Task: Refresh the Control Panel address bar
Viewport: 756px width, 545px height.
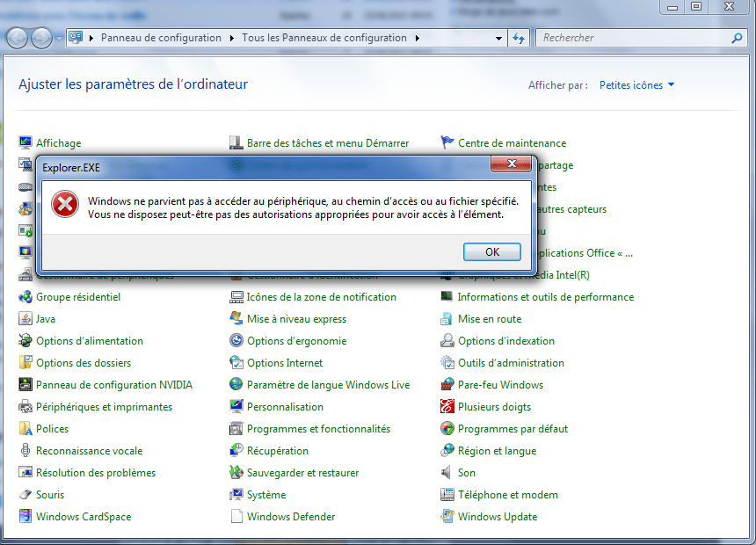Action: (x=519, y=38)
